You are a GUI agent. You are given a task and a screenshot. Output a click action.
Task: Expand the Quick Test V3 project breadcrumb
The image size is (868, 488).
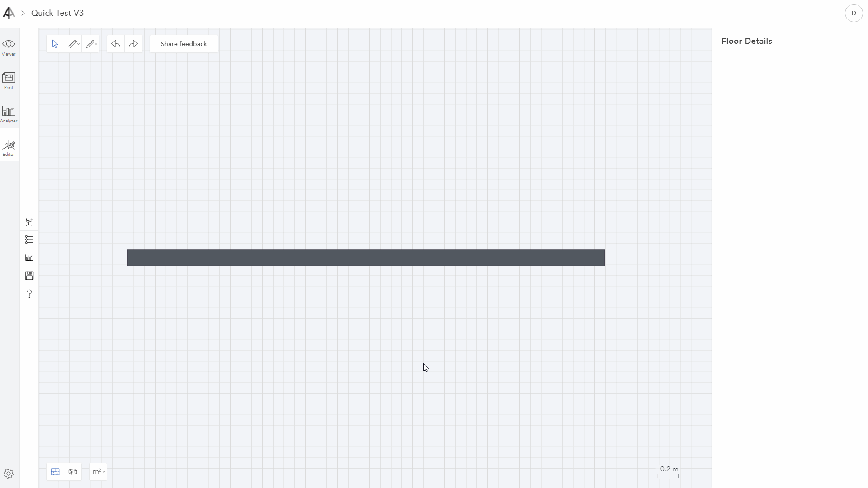coord(23,13)
